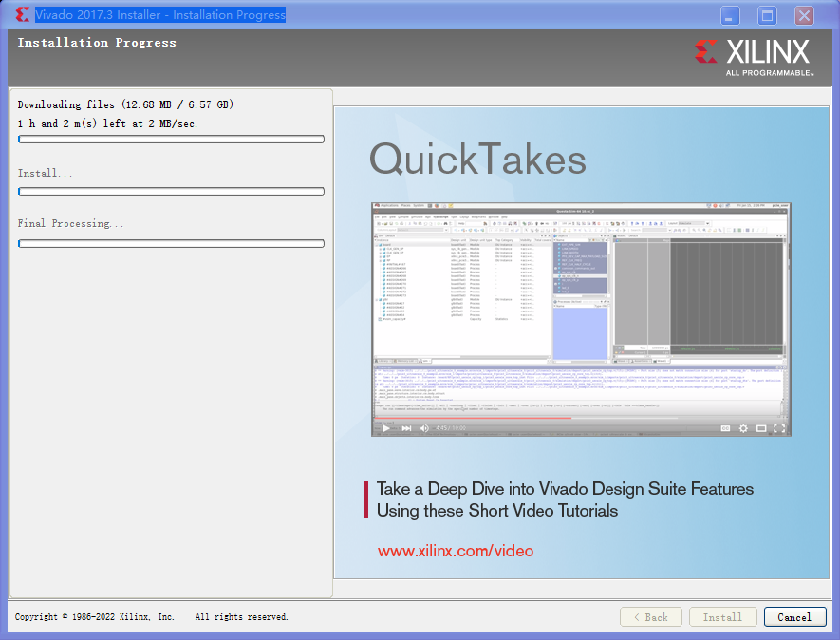Click the 'Downloading files (12.68 MB / 6.57 GB)' text
840x640 pixels.
(125, 104)
